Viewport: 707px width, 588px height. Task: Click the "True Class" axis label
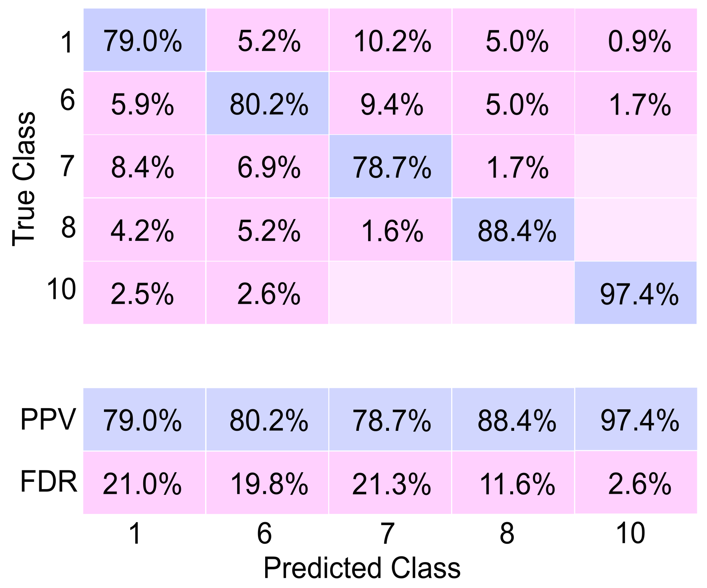24,179
